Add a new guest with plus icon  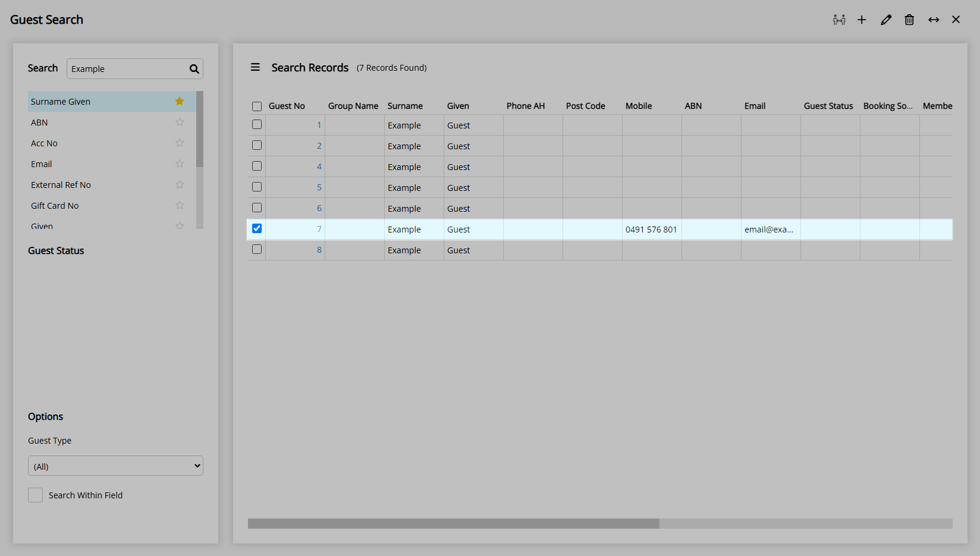point(862,20)
